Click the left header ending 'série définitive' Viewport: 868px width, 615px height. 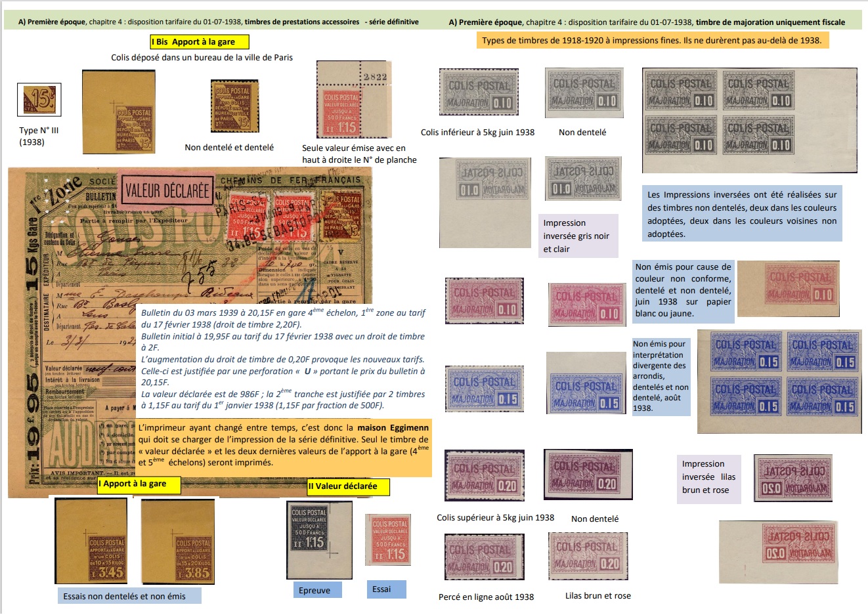219,22
